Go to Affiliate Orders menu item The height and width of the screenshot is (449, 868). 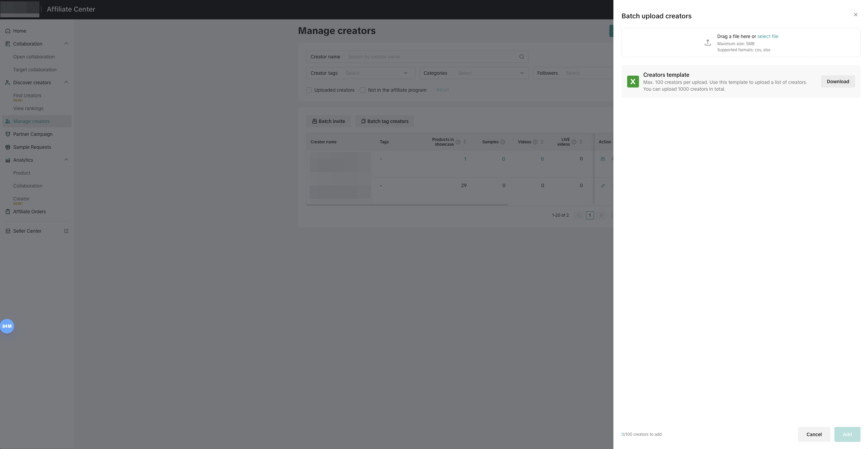pos(30,212)
